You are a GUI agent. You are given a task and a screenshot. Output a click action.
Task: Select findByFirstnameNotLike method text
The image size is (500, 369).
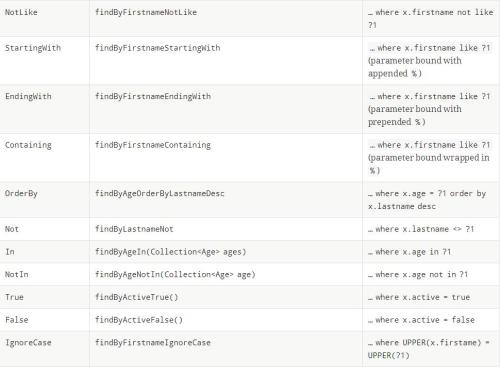click(x=146, y=12)
